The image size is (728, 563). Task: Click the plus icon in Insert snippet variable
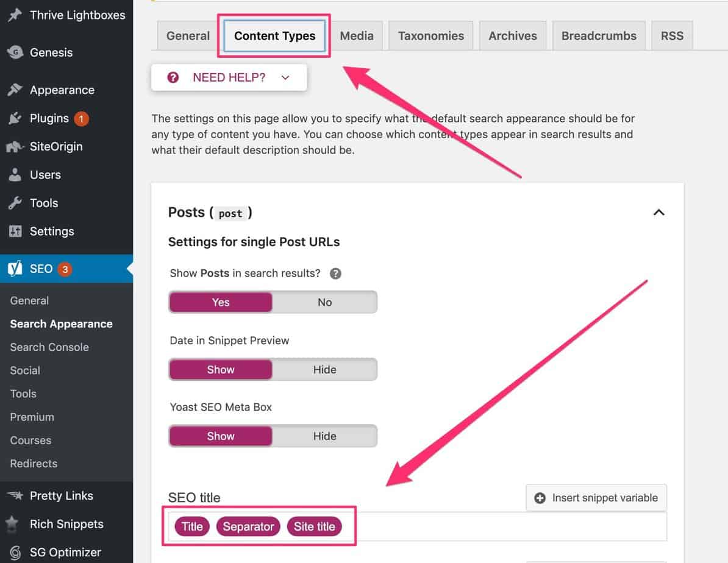click(540, 498)
